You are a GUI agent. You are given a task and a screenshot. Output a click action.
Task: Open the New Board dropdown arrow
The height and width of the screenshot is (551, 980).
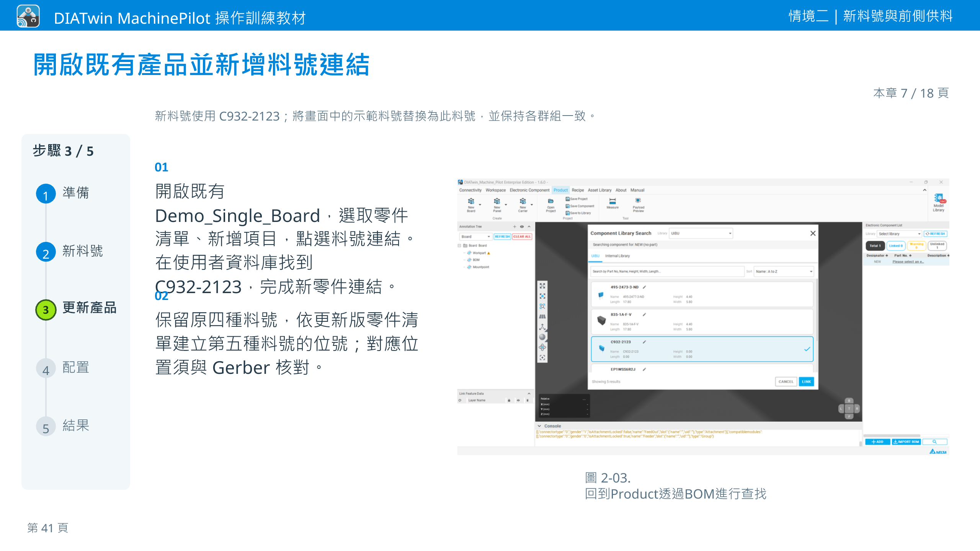(480, 205)
